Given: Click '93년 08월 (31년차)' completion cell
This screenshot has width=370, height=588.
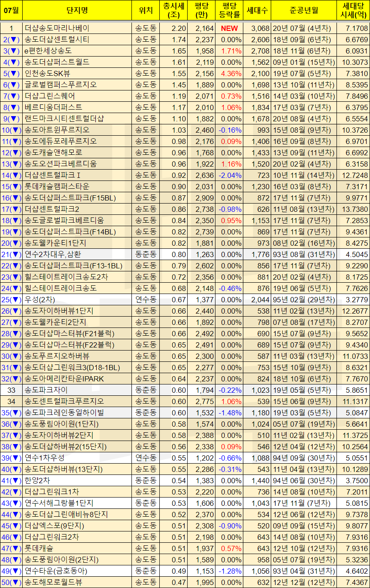Looking at the screenshot, I should (304, 254).
